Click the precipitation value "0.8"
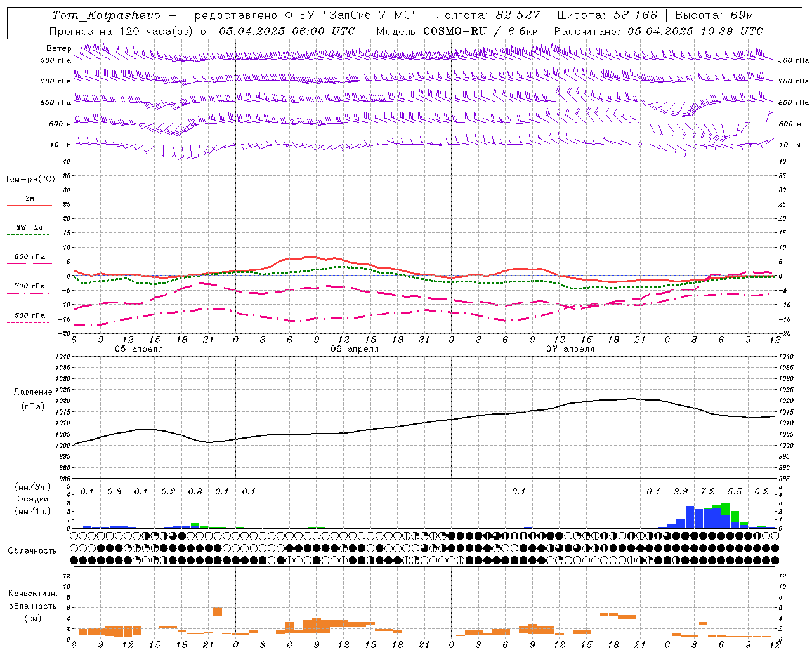 pos(195,491)
